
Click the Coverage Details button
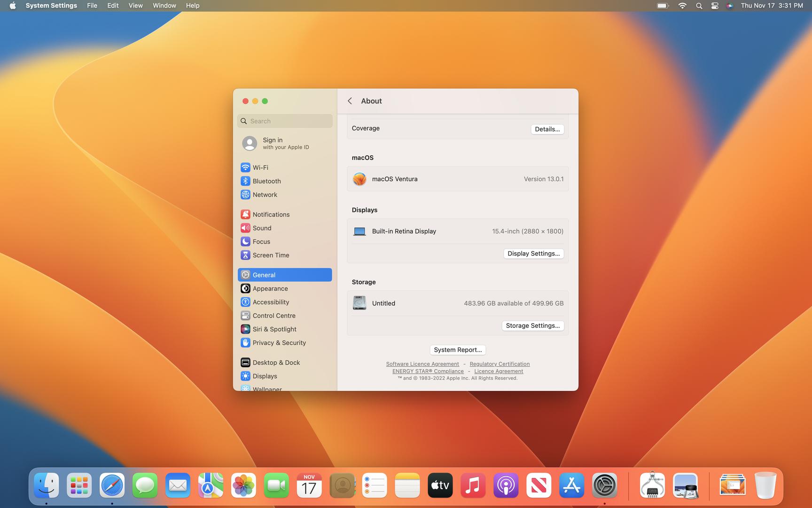[x=547, y=129]
